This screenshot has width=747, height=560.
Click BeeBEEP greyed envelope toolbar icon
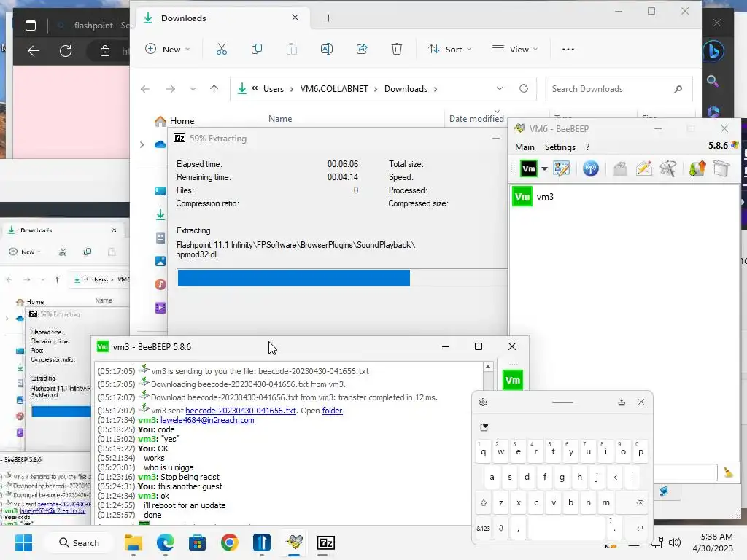[x=620, y=168]
